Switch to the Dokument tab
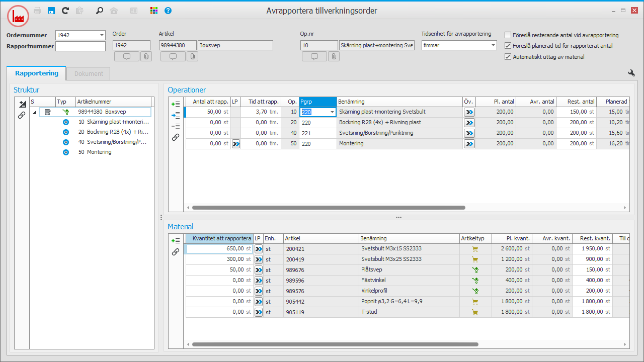 (x=89, y=73)
